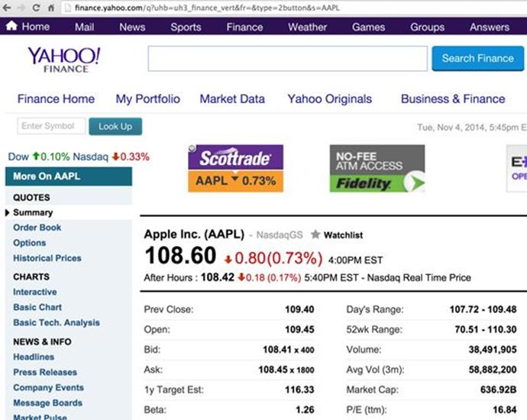Screen dimensions: 527x420
Task: Open the Historical Prices link
Action: 47,258
